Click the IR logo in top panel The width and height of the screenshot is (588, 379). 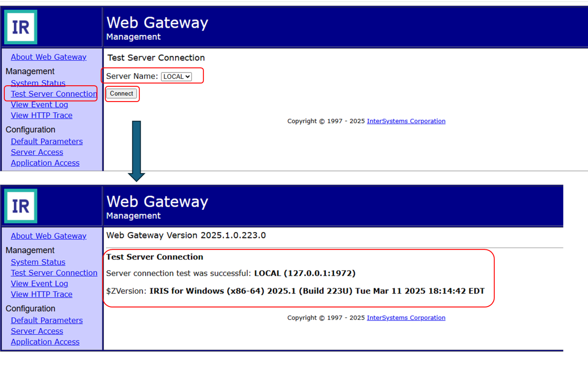tap(21, 27)
